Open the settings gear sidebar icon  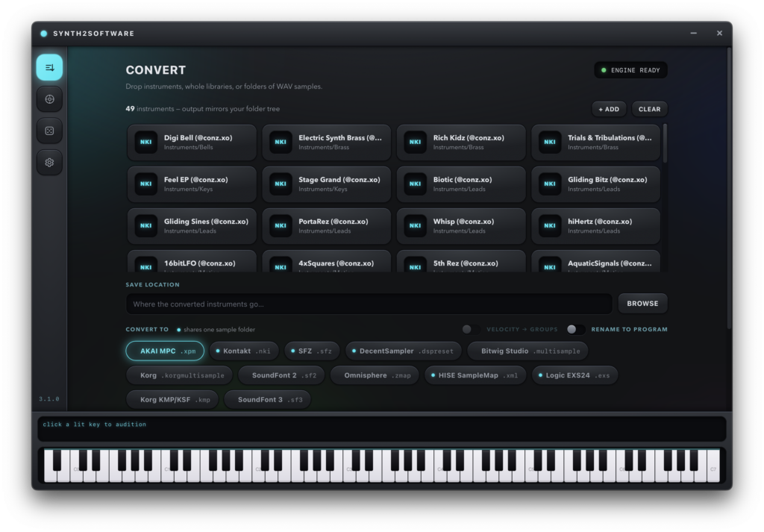click(49, 162)
